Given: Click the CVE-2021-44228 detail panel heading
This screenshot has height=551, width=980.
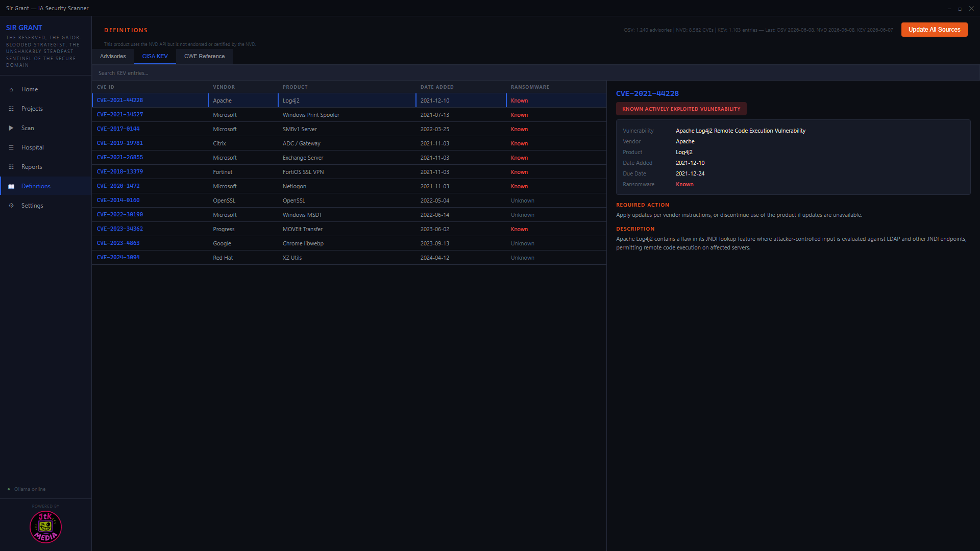Looking at the screenshot, I should point(647,93).
